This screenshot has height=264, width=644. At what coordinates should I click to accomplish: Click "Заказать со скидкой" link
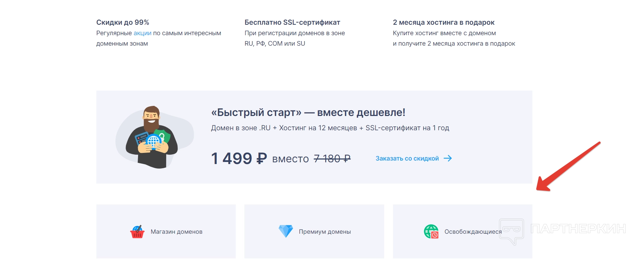[x=407, y=158]
